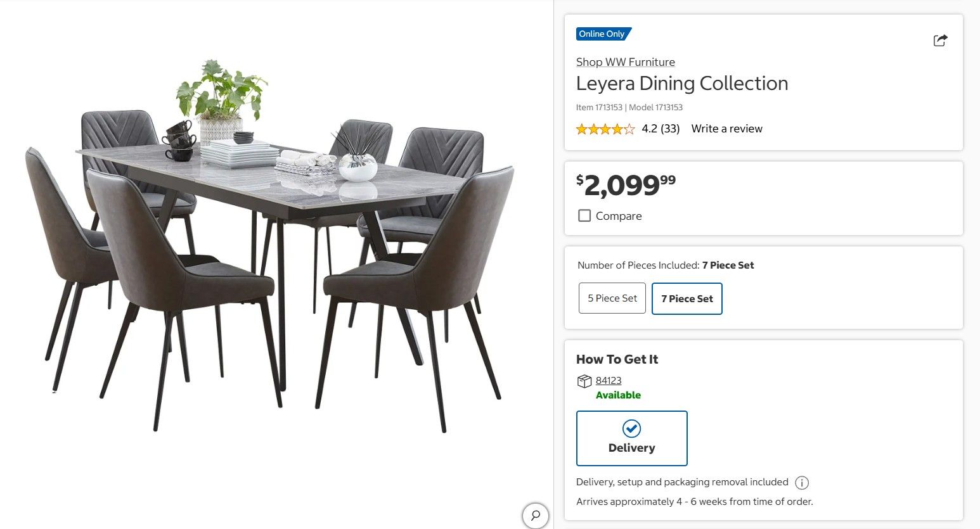Image resolution: width=980 pixels, height=529 pixels.
Task: Change the 84123 zip code
Action: pos(609,381)
